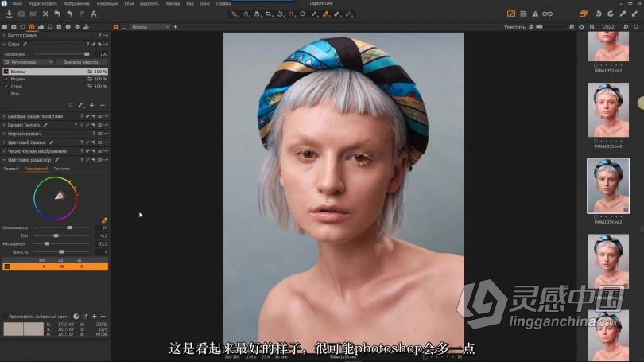Viewport: 644px width, 362px height.
Task: Select the Crop tool
Action: pos(268,14)
